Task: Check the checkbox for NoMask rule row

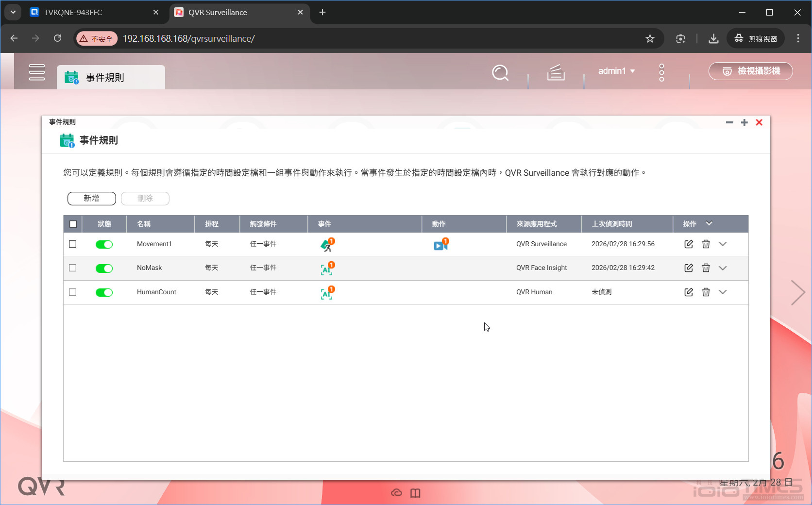Action: (73, 268)
